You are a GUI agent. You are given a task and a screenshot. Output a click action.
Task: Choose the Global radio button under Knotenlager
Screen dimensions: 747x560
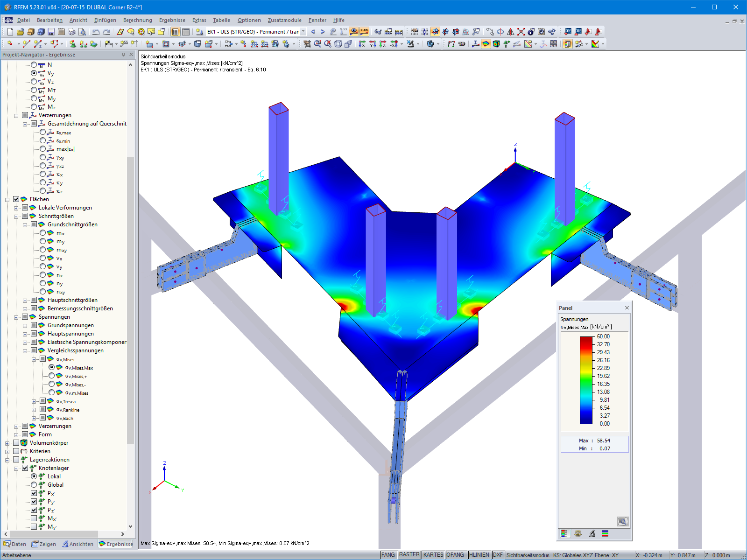[34, 485]
